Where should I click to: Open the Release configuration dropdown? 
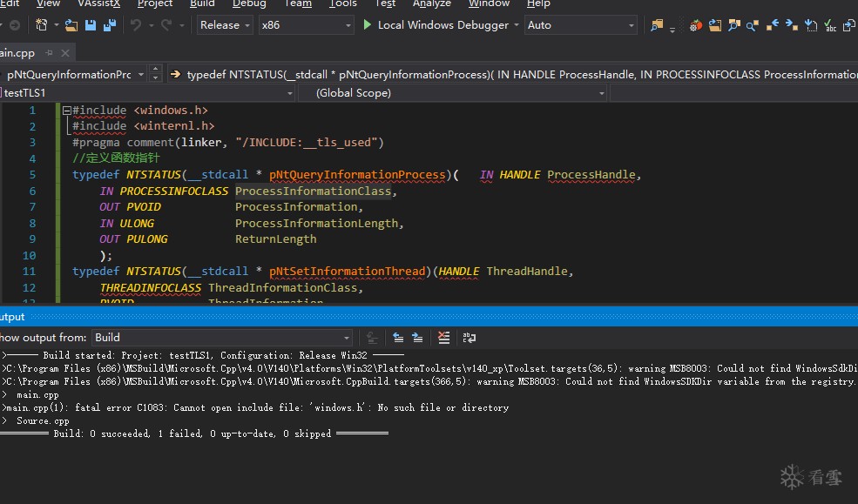[225, 25]
